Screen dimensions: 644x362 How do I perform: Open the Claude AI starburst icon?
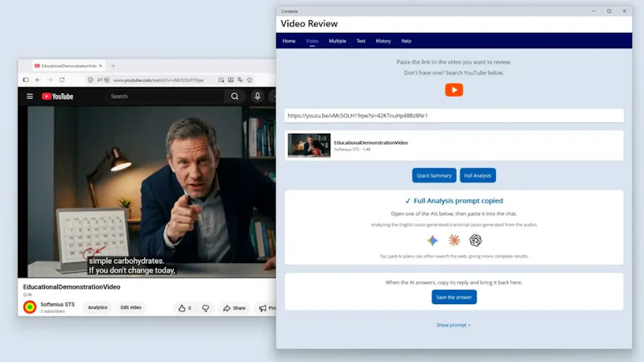click(454, 241)
